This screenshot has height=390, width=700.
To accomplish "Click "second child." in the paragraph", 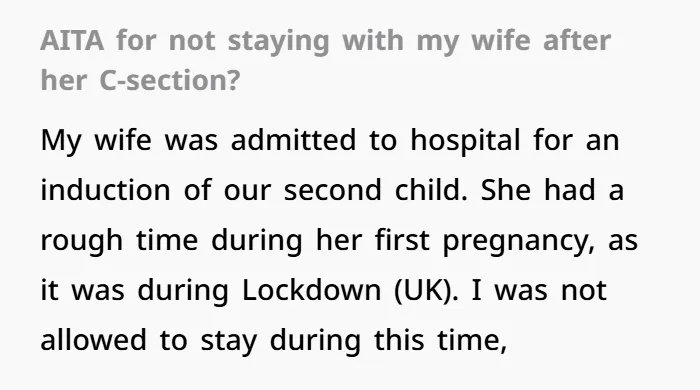I will coord(375,190).
